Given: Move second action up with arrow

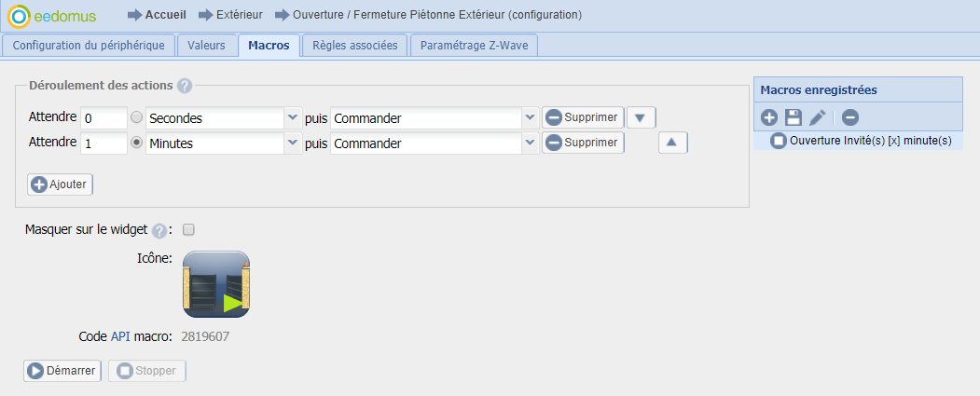Looking at the screenshot, I should click(672, 143).
